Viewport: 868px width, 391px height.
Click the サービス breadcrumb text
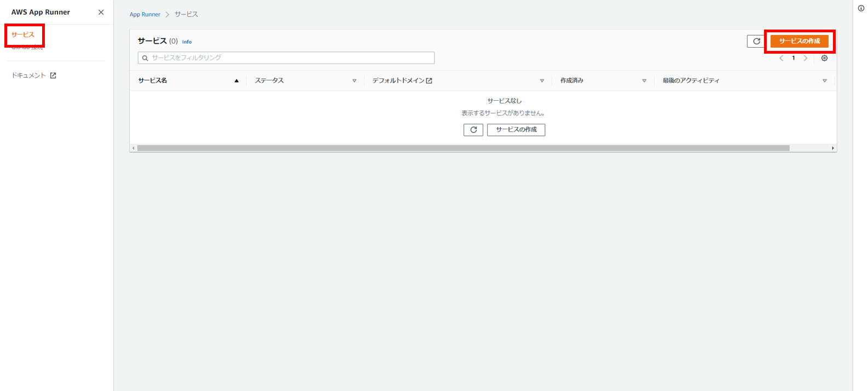(187, 14)
